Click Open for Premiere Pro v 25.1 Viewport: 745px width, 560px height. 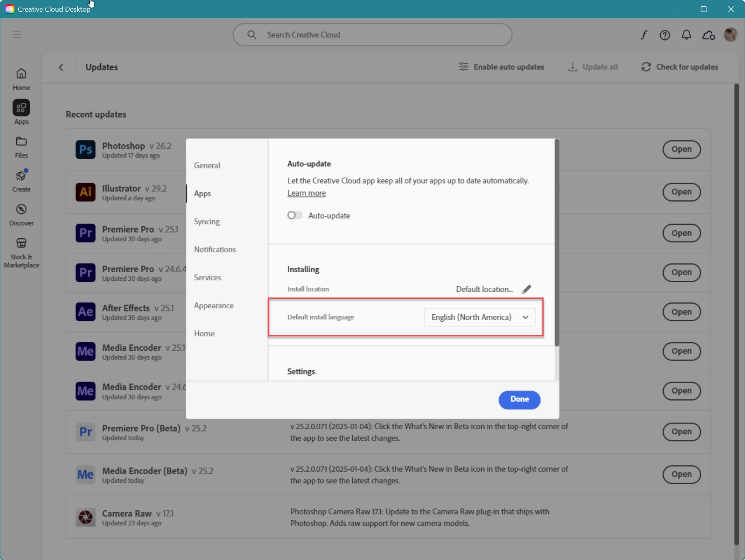point(682,233)
